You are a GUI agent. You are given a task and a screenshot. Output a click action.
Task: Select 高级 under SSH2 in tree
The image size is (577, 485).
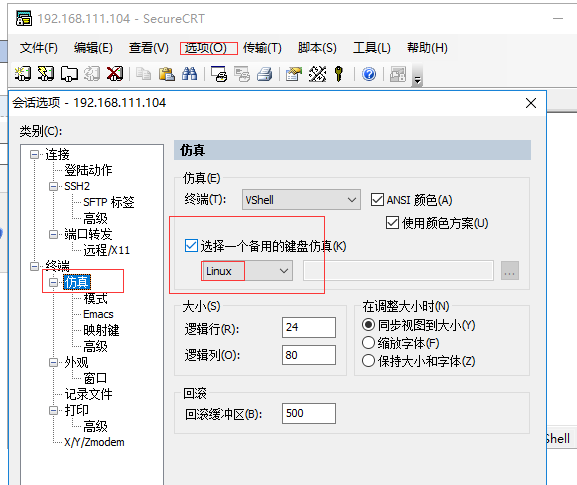pyautogui.click(x=95, y=218)
